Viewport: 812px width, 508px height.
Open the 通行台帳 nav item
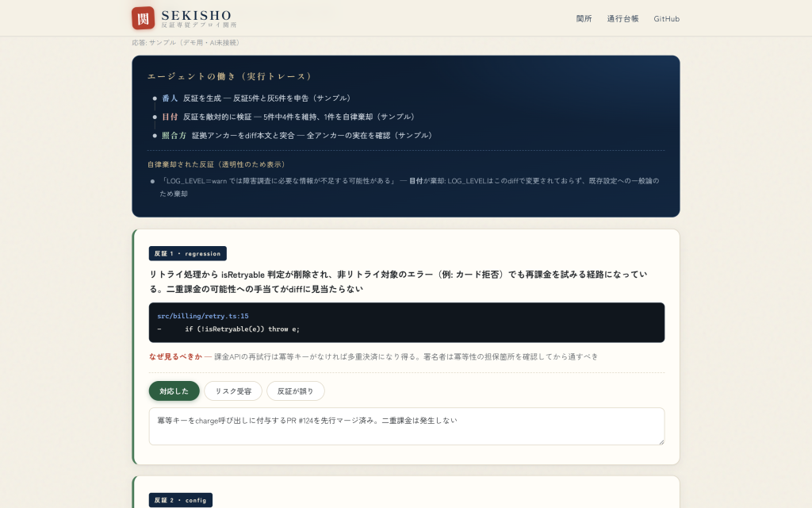pos(622,19)
